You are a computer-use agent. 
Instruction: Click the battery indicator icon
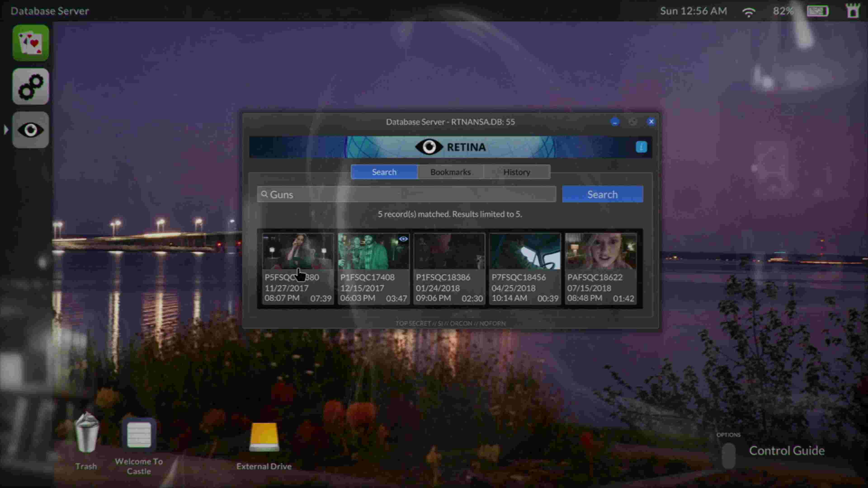point(817,11)
